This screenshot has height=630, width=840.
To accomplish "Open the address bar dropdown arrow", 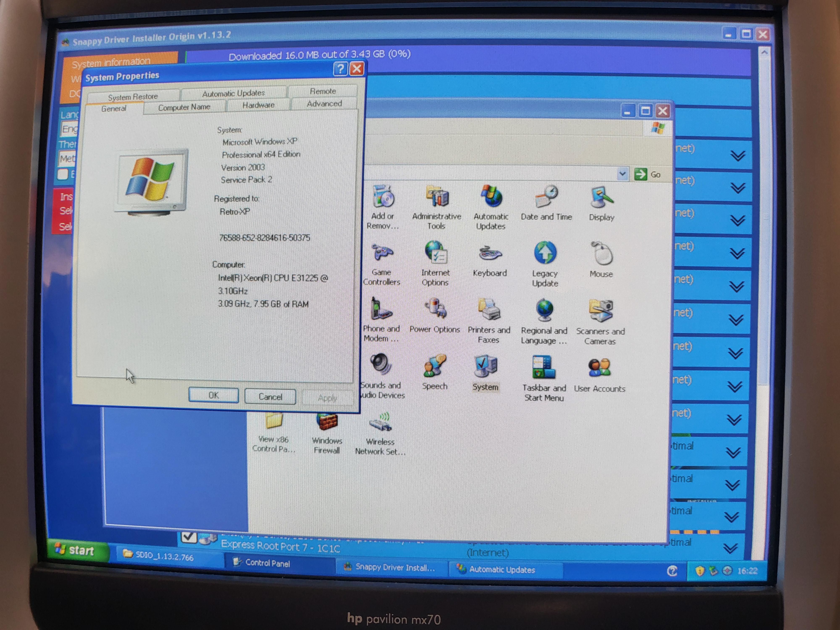I will [623, 174].
